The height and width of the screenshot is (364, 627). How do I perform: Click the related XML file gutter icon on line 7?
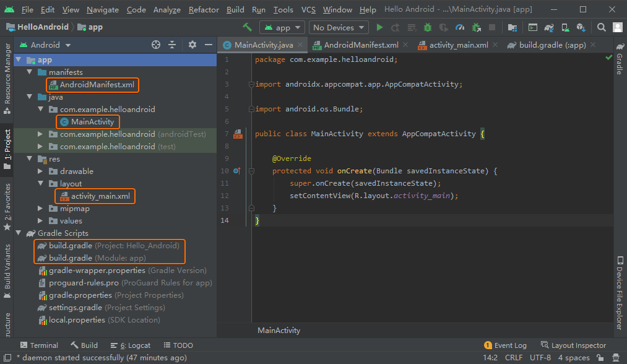pyautogui.click(x=238, y=134)
